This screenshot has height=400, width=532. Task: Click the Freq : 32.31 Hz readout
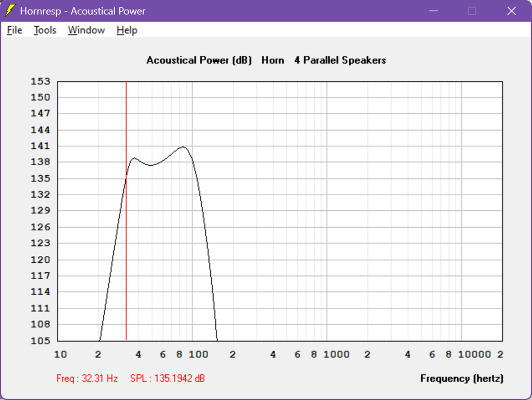pos(87,378)
